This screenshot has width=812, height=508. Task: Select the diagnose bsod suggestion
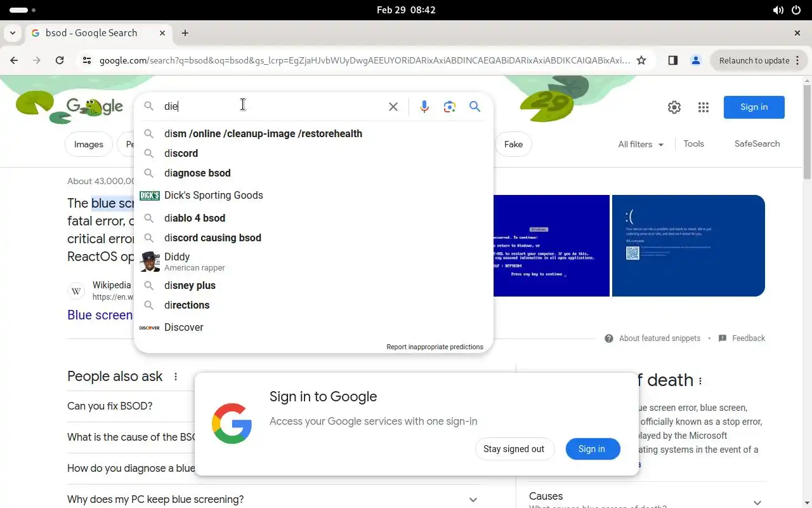point(313,173)
